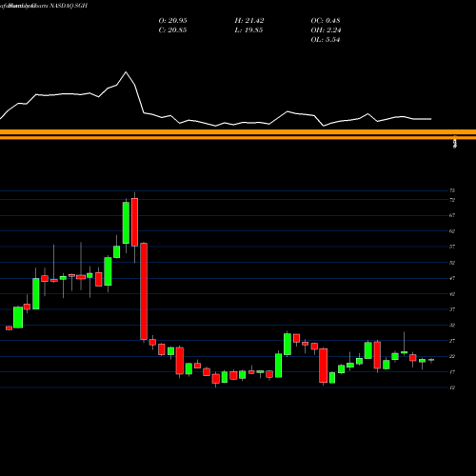Select the tall green candle rising to 72

tap(126, 223)
